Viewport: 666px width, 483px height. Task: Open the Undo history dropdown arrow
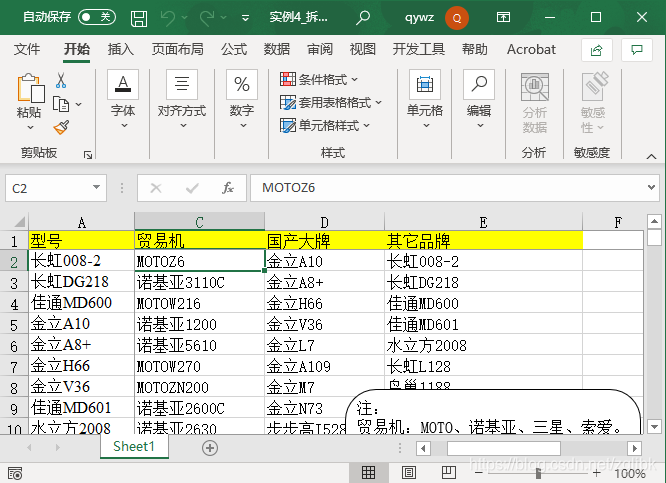184,18
